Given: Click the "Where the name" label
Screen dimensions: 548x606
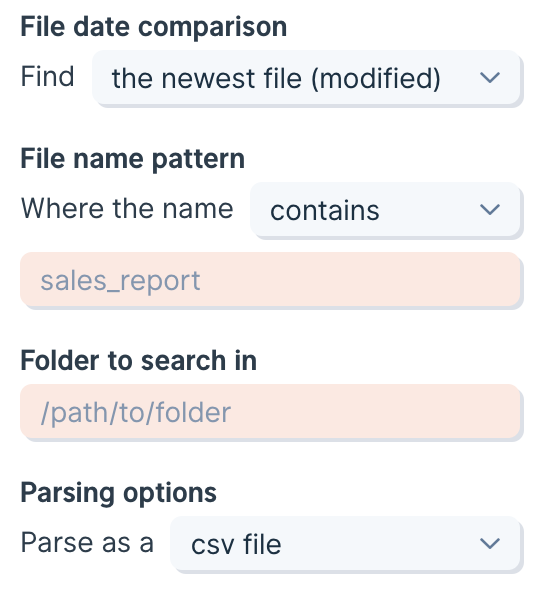Looking at the screenshot, I should 127,209.
